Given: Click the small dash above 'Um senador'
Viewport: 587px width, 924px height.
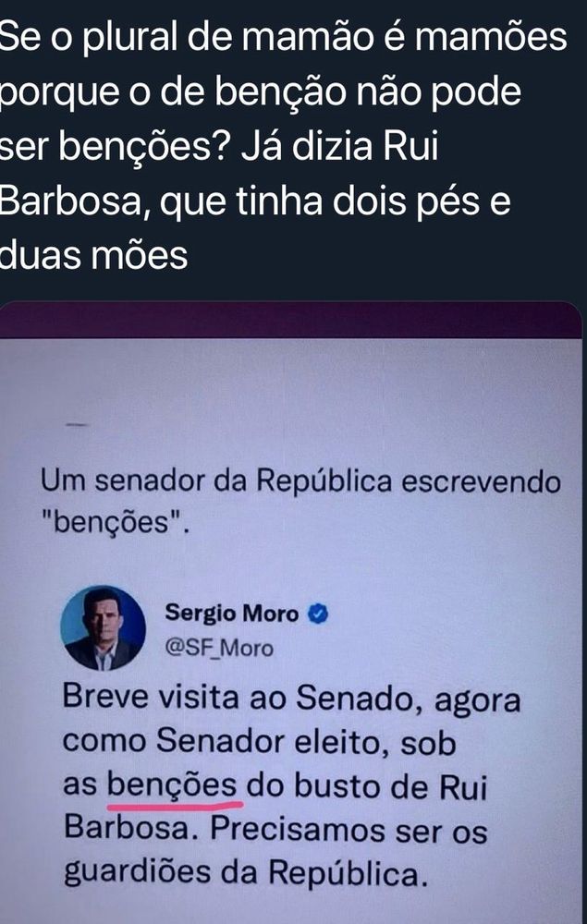Looking at the screenshot, I should click(x=78, y=424).
